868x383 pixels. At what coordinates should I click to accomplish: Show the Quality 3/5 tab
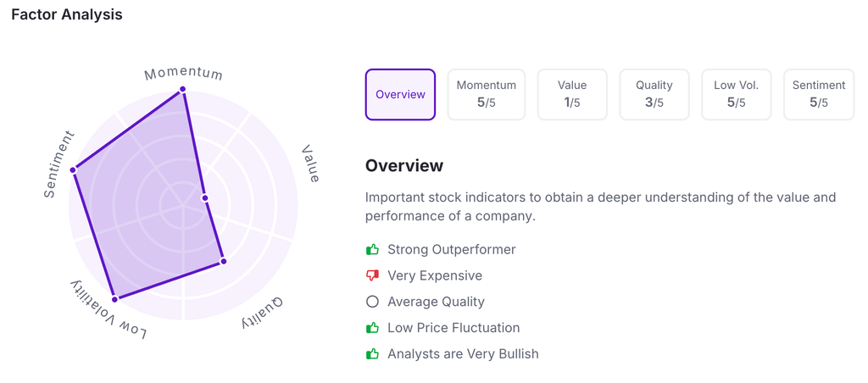point(654,95)
